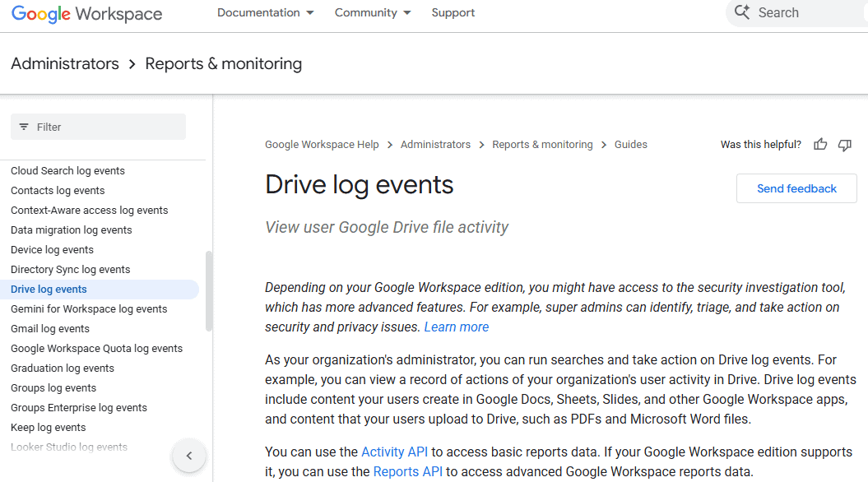Click the Google Workspace logo
This screenshot has width=868, height=482.
click(x=87, y=14)
